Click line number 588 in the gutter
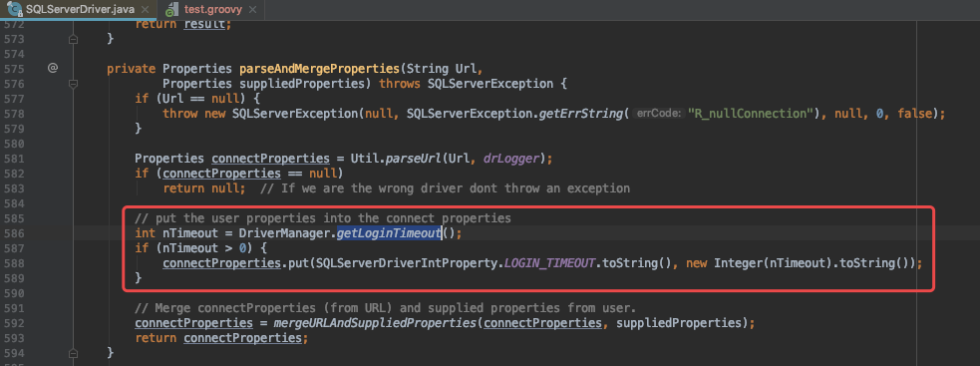The height and width of the screenshot is (366, 980). pos(13,263)
